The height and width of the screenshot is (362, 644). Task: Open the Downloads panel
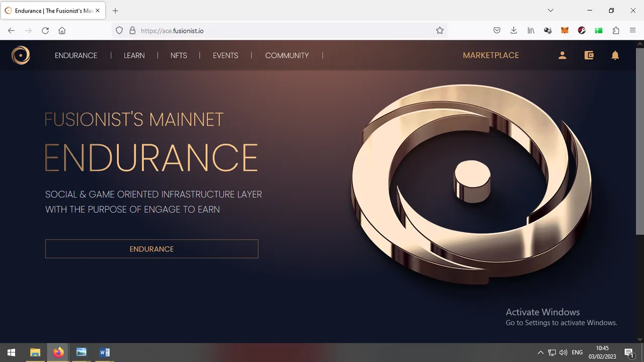point(514,31)
